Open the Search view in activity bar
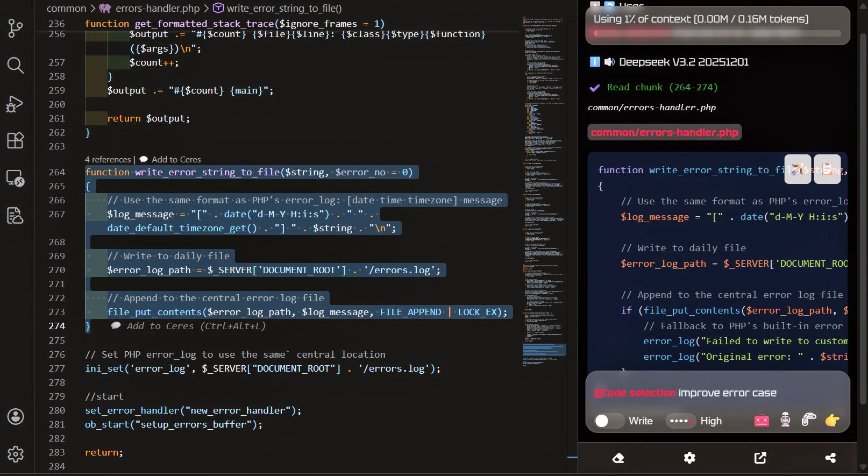 tap(15, 66)
